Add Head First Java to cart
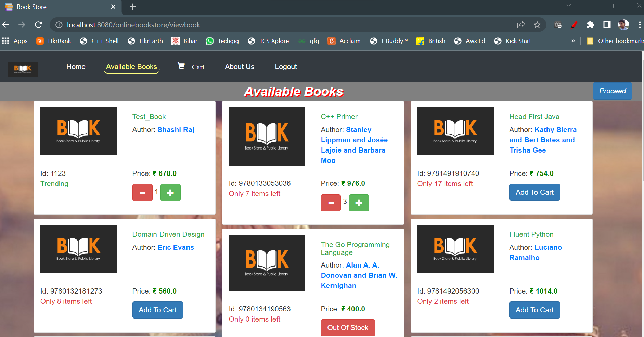 [534, 192]
